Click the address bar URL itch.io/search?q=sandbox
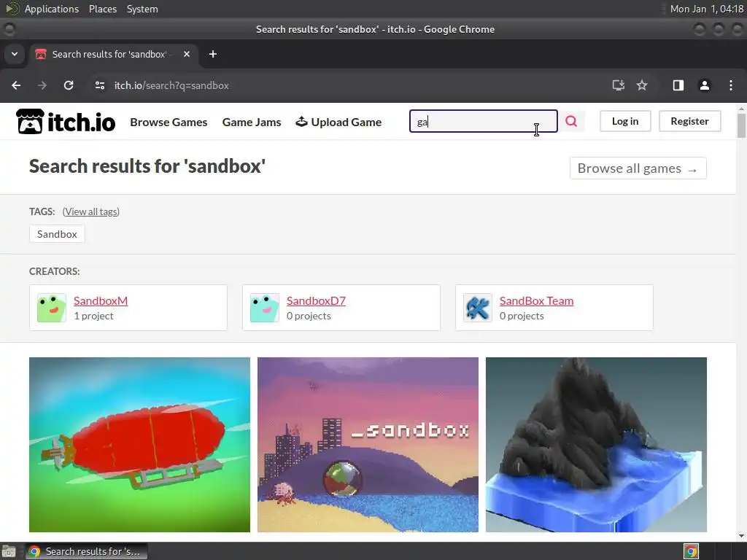747x560 pixels. pos(171,85)
